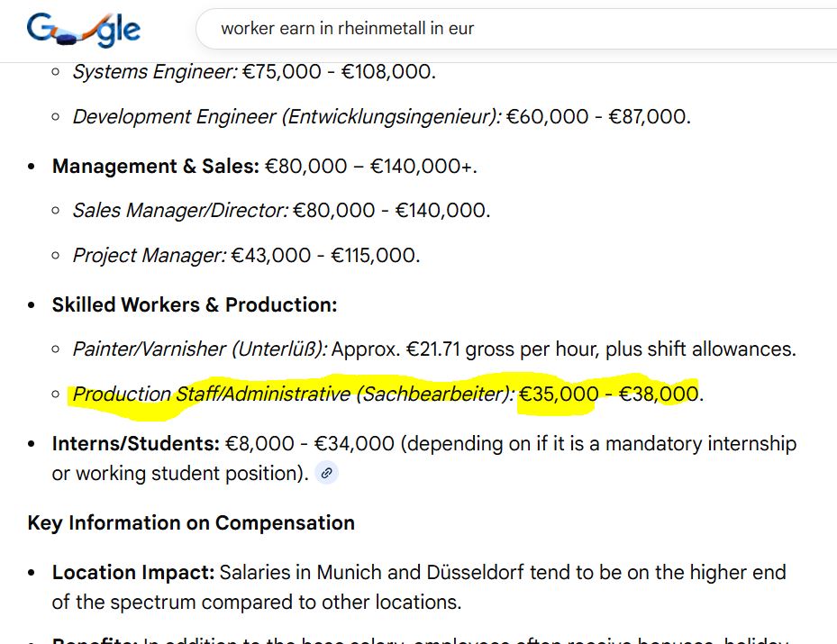Click the "Management & Sales" bold heading
This screenshot has height=644, width=837.
tap(155, 167)
